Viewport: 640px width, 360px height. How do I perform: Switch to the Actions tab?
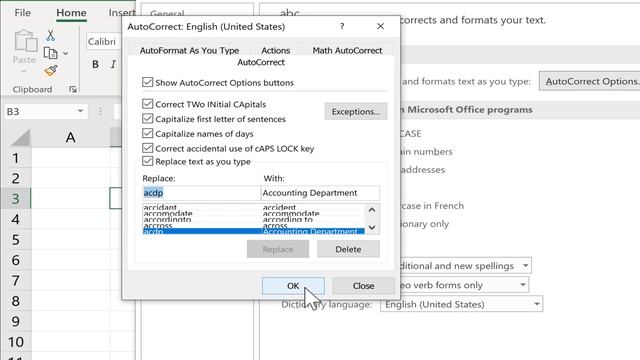click(x=276, y=50)
